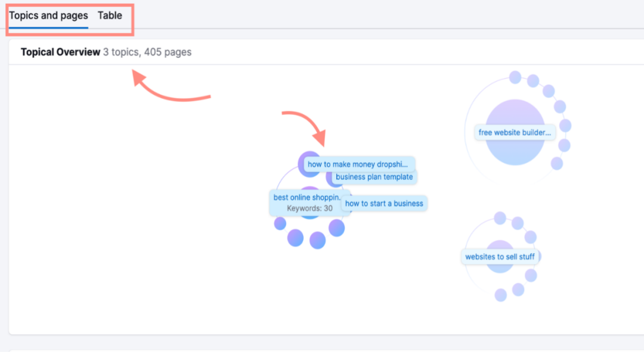Click center bubble of websites to sell stuff cluster
This screenshot has height=352, width=644.
pyautogui.click(x=500, y=268)
